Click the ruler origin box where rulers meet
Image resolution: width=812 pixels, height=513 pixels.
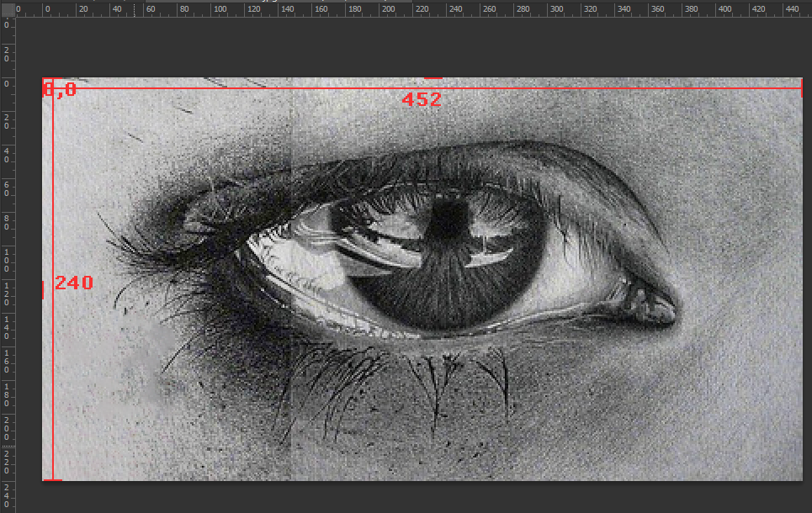[8, 8]
